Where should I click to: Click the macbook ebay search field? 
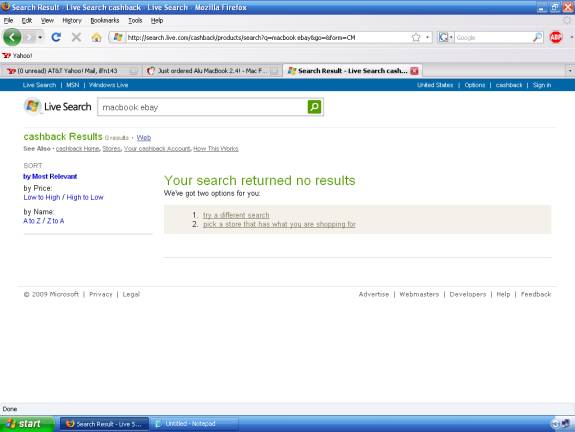pos(202,107)
